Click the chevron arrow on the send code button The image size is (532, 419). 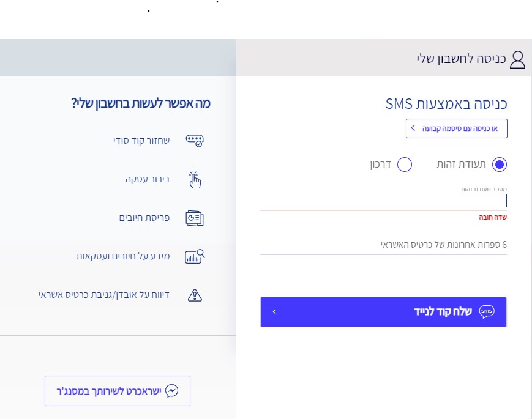274,311
